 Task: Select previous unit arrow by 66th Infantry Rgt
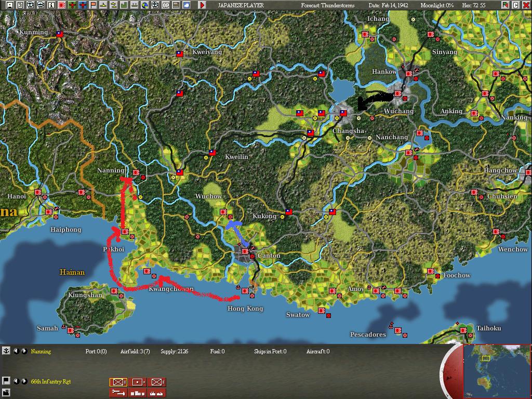coord(16,381)
